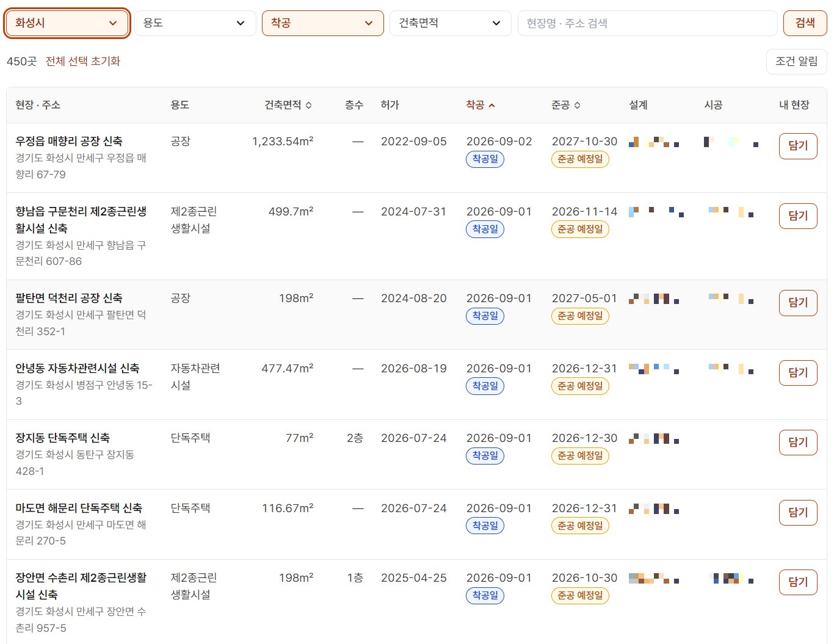
Task: Click the 내 현장 column header
Action: pos(794,105)
